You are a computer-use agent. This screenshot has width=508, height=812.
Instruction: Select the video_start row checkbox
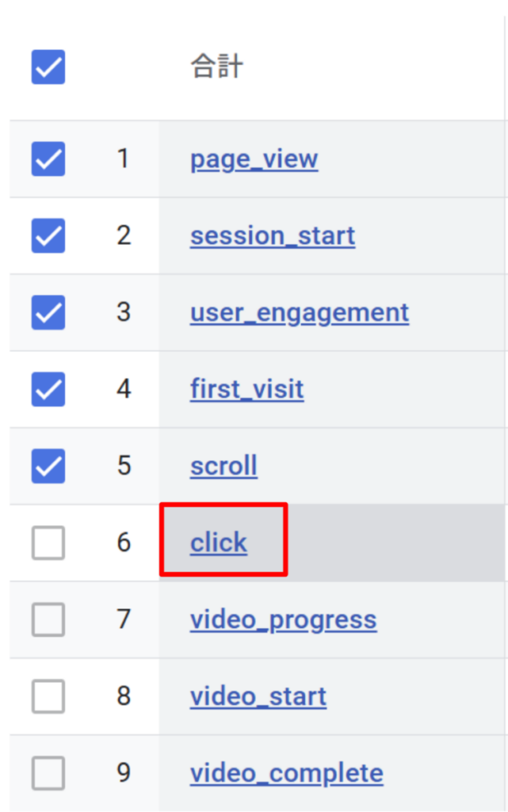click(x=48, y=697)
